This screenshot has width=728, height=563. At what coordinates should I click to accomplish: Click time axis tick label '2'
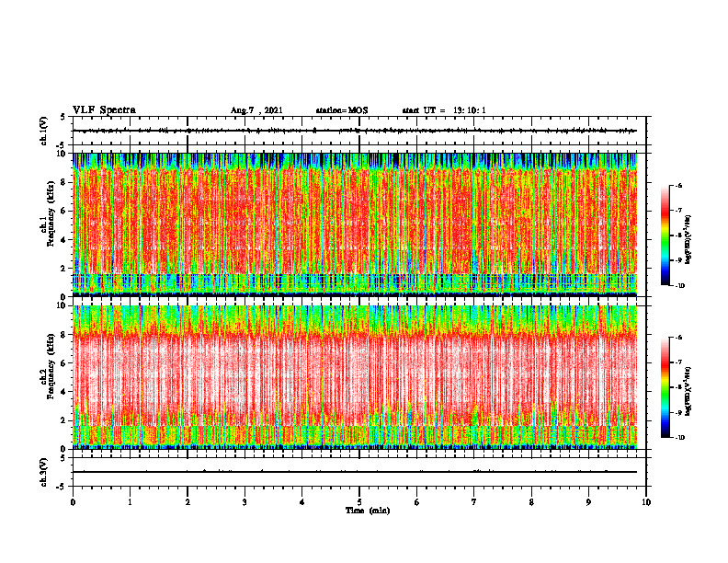click(x=188, y=502)
